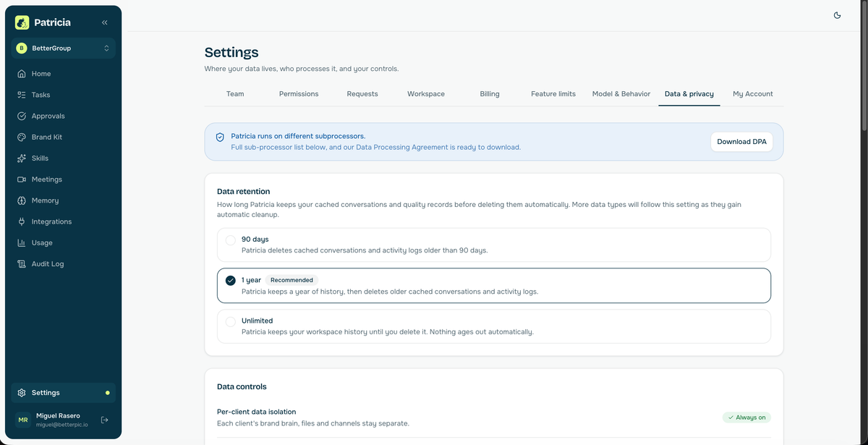Click the B badge of BetterGroup
Screen dimensions: 868x445
(x=22, y=48)
